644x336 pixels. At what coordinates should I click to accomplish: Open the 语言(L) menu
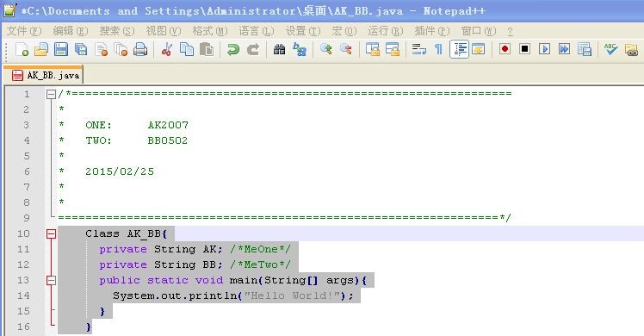pos(257,31)
